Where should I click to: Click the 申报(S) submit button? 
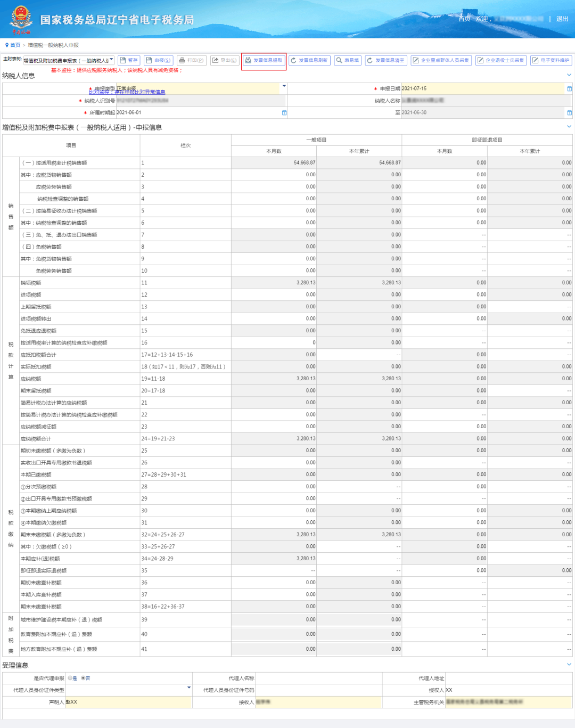pos(159,60)
